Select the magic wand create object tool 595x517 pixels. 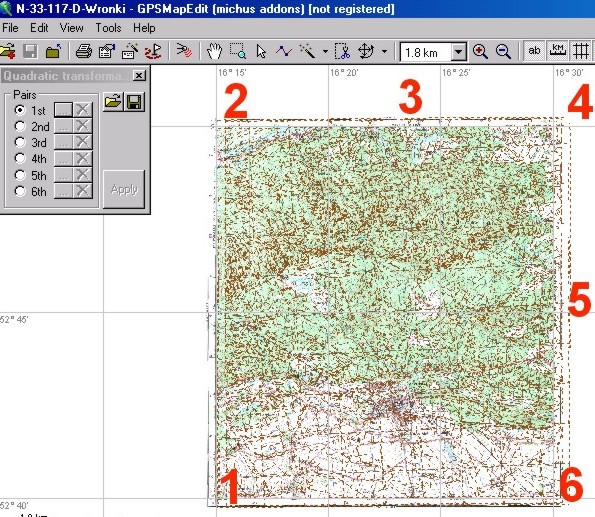point(307,51)
